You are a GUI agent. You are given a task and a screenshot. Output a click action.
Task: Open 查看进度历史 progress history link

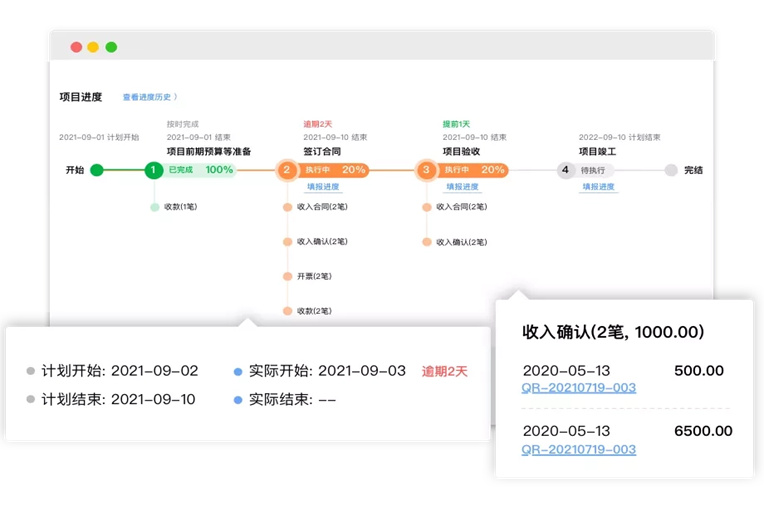click(x=149, y=97)
